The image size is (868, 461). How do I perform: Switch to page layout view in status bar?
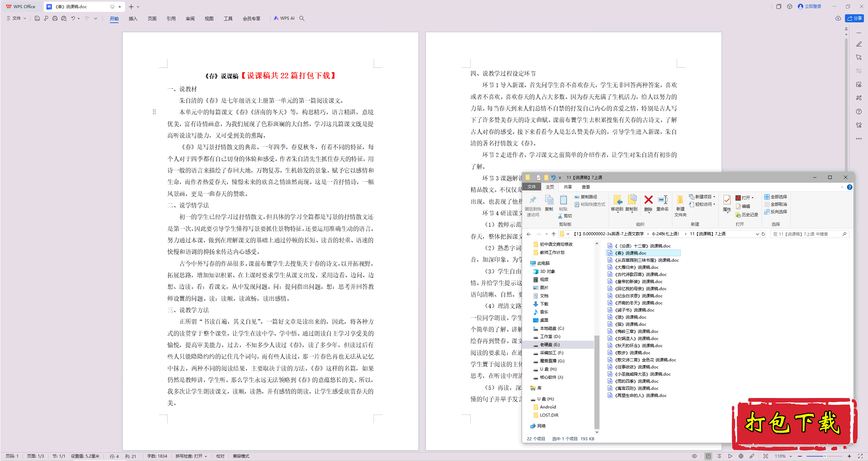[708, 456]
